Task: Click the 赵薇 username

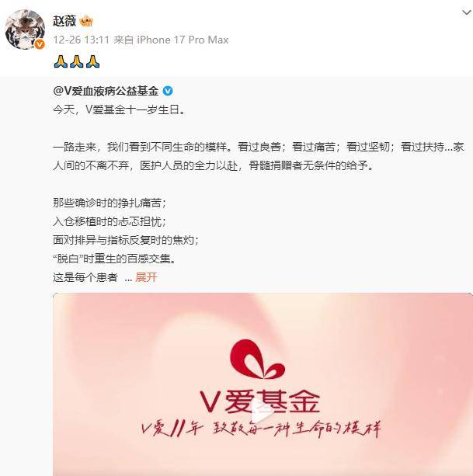Action: (64, 21)
